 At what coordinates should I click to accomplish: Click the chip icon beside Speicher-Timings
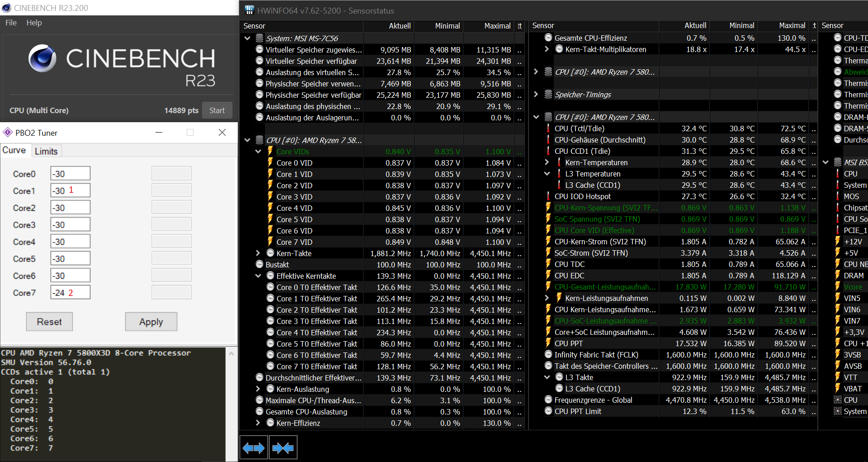click(x=548, y=94)
